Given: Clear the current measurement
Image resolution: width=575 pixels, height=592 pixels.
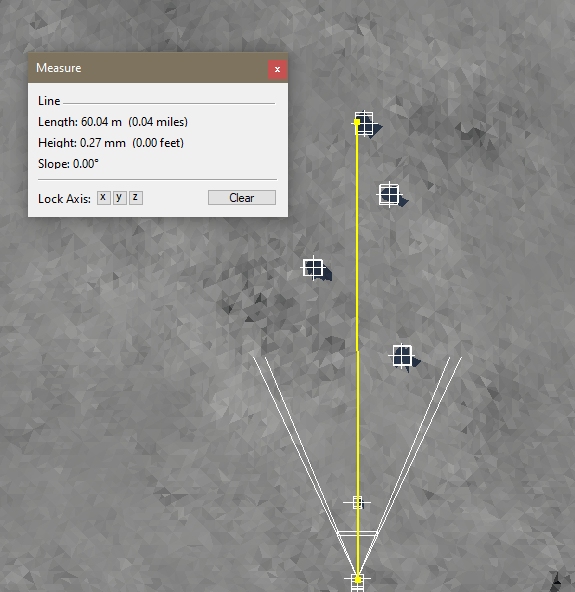Looking at the screenshot, I should 242,197.
